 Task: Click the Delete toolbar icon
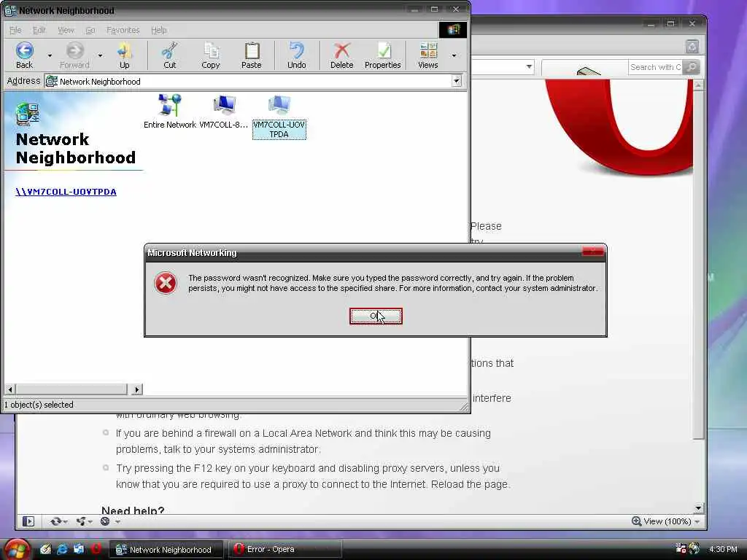341,55
